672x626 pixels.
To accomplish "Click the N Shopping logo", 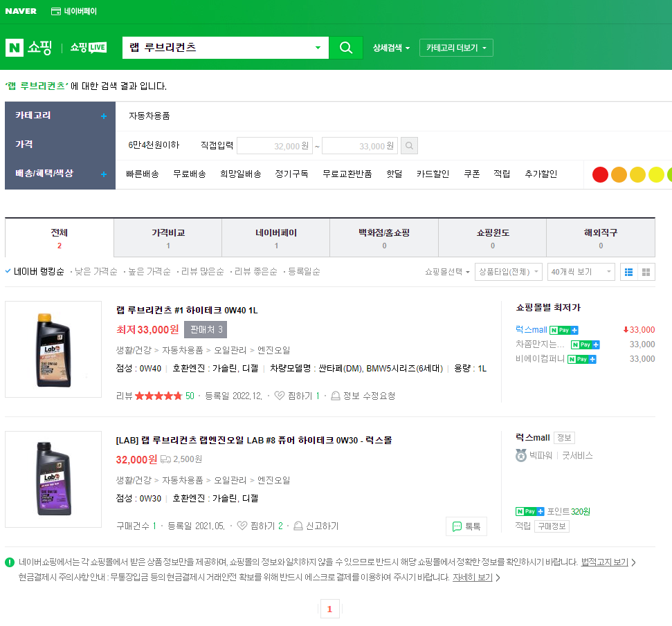I will pyautogui.click(x=28, y=47).
